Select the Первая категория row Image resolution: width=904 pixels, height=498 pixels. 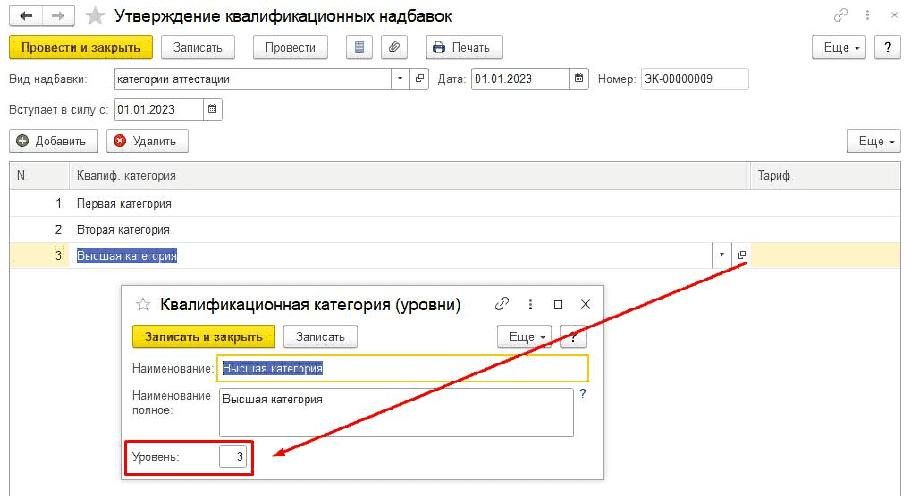[x=455, y=203]
